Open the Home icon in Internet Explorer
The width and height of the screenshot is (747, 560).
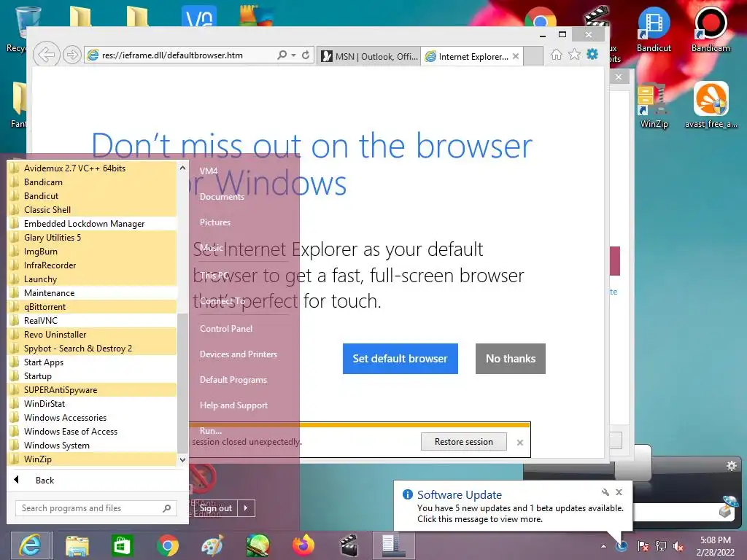coord(557,55)
